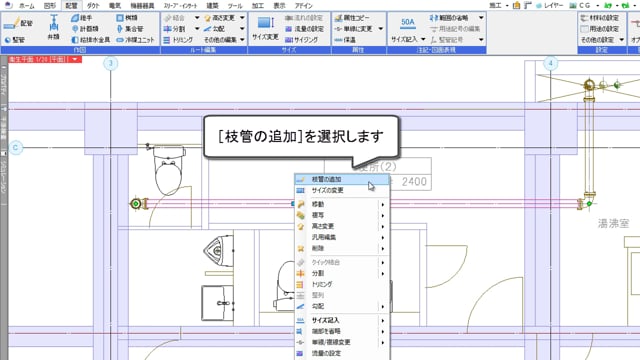Click the 給排水金具 plumbing fixture tool
640x360 pixels.
click(x=91, y=40)
